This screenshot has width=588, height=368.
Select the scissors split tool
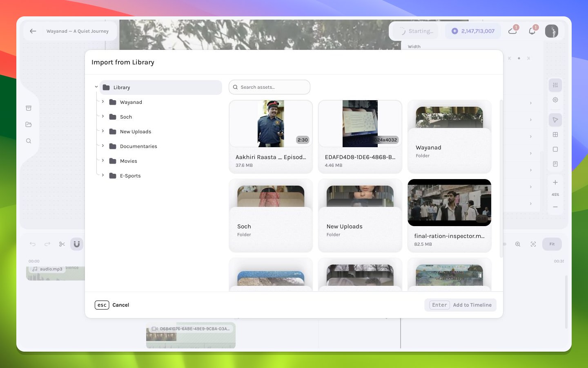click(62, 244)
